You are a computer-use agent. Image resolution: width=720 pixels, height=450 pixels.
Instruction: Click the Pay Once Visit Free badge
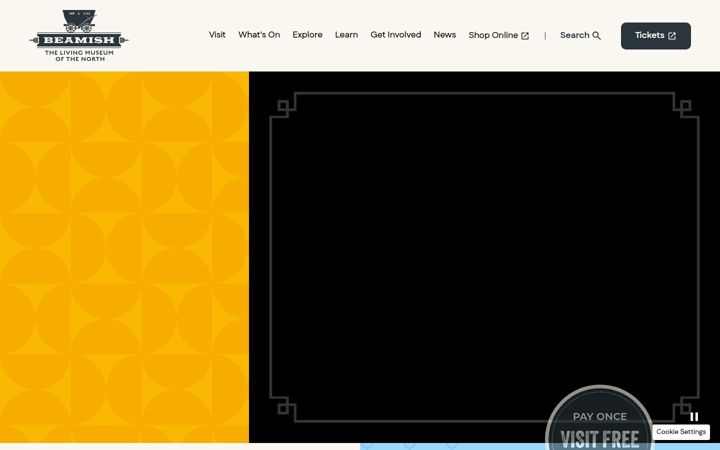click(x=599, y=418)
